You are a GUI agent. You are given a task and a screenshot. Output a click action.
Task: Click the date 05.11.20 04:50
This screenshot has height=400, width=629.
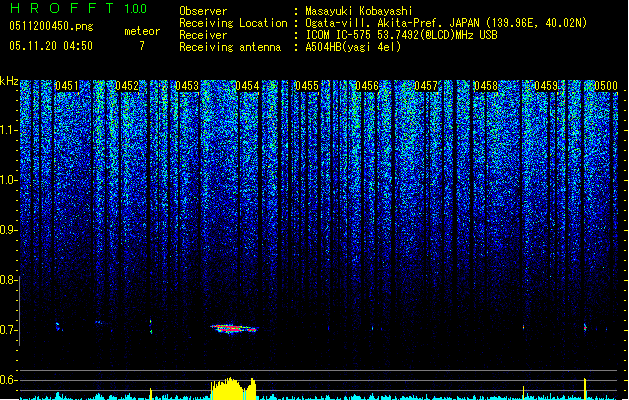[x=51, y=46]
